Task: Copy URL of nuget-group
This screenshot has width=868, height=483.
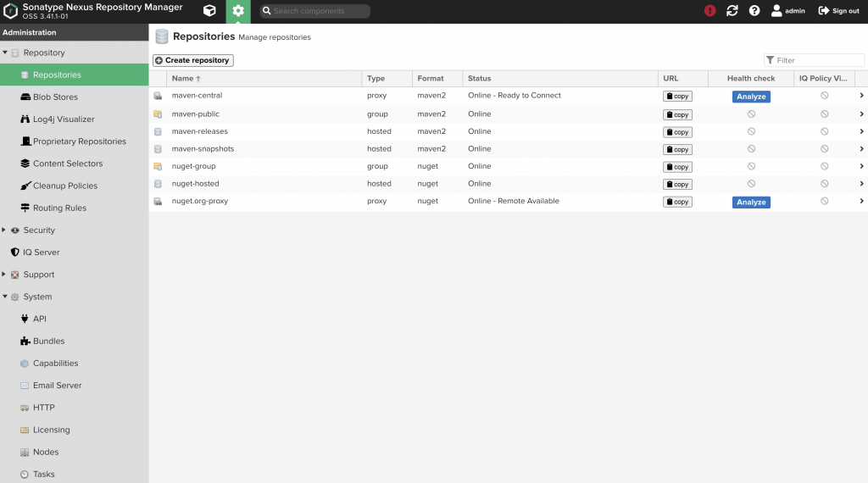Action: (x=677, y=167)
